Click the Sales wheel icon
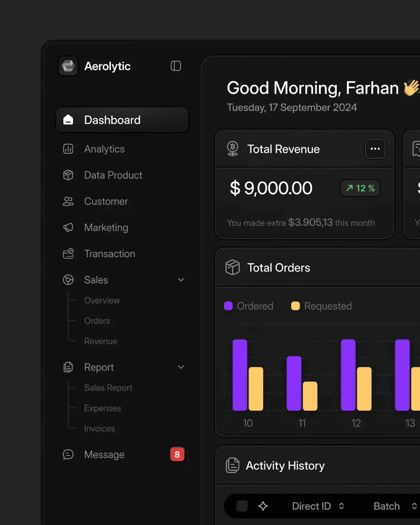420x525 pixels. click(68, 280)
